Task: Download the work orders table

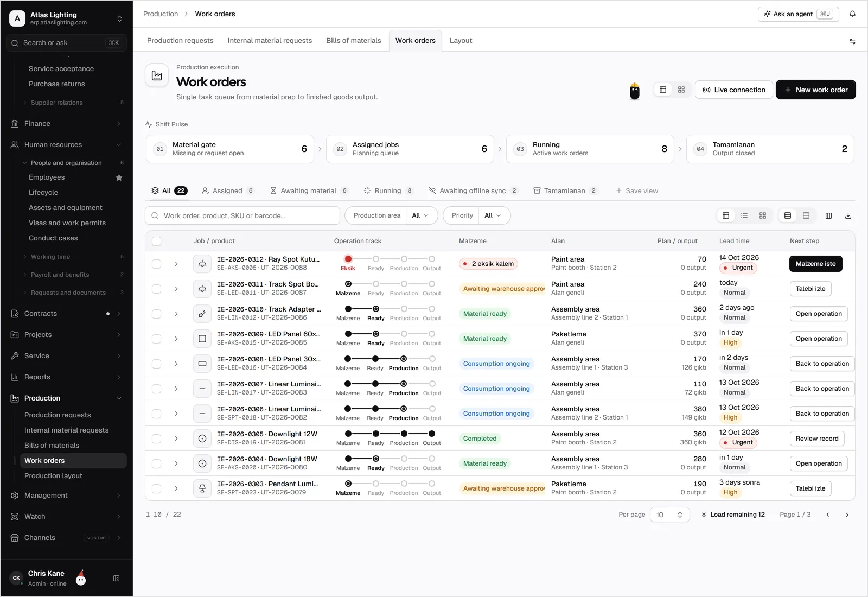Action: pyautogui.click(x=848, y=216)
